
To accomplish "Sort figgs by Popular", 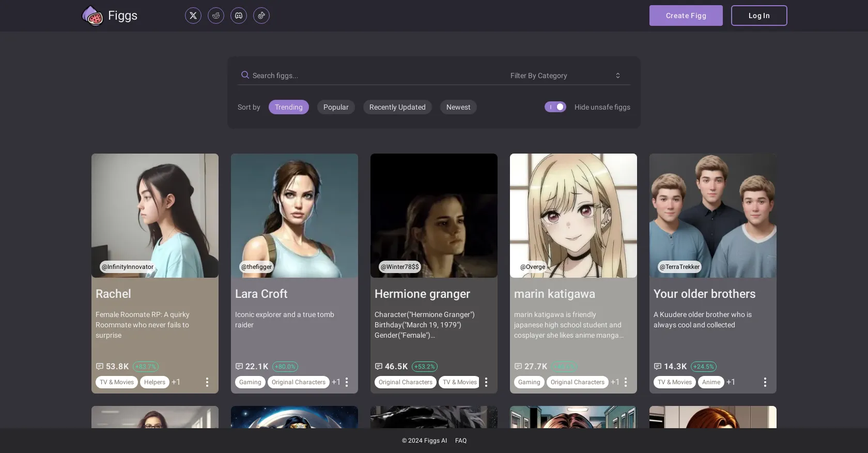I will pos(336,107).
